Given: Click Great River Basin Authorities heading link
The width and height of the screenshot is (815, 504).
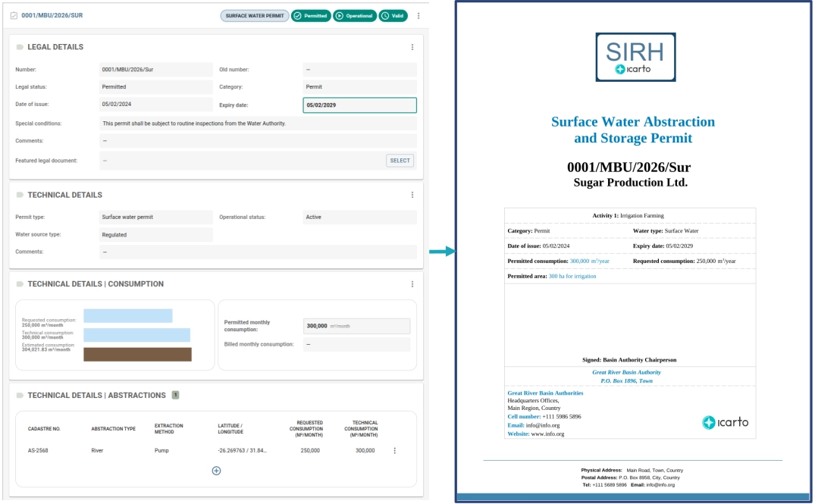Looking at the screenshot, I should tap(545, 393).
